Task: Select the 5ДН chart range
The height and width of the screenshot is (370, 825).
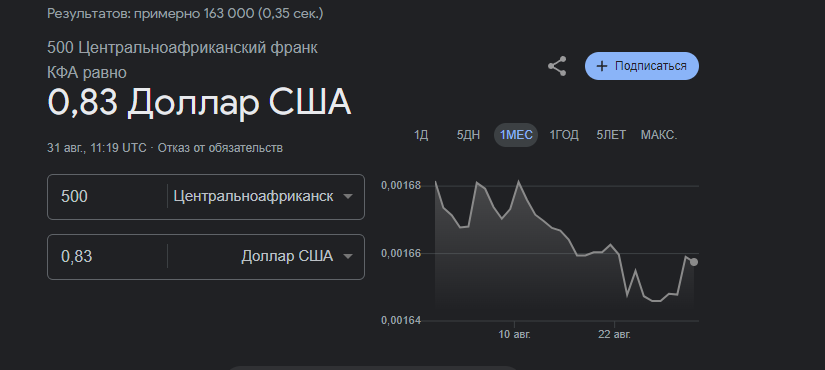Action: point(468,135)
